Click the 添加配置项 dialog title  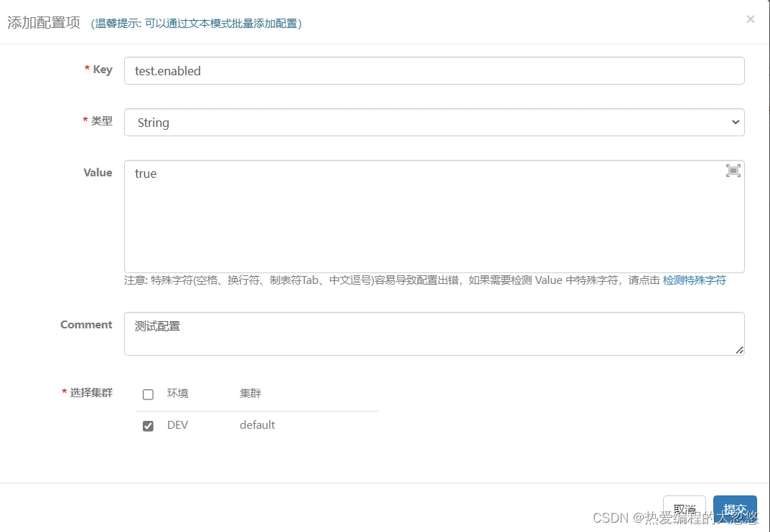[x=43, y=22]
